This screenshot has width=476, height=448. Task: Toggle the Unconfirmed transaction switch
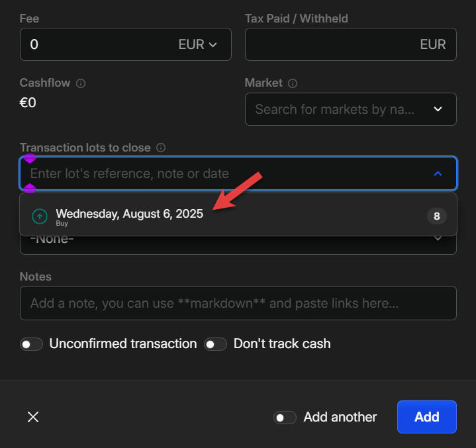[x=31, y=344]
